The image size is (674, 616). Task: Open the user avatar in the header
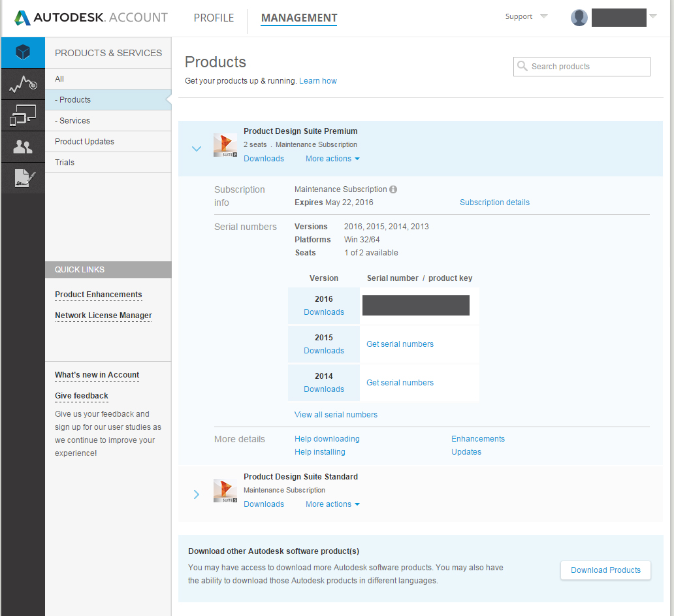pos(579,17)
